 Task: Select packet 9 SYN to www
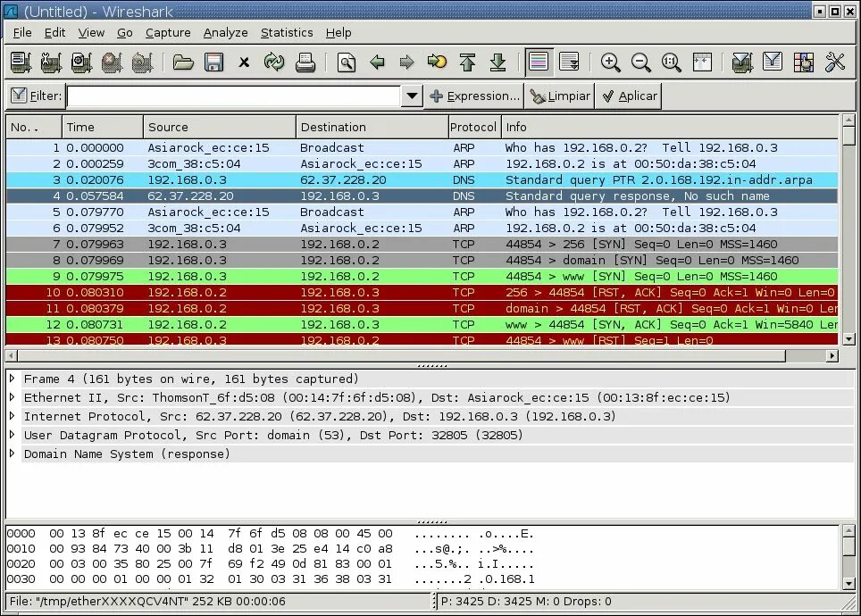[422, 277]
